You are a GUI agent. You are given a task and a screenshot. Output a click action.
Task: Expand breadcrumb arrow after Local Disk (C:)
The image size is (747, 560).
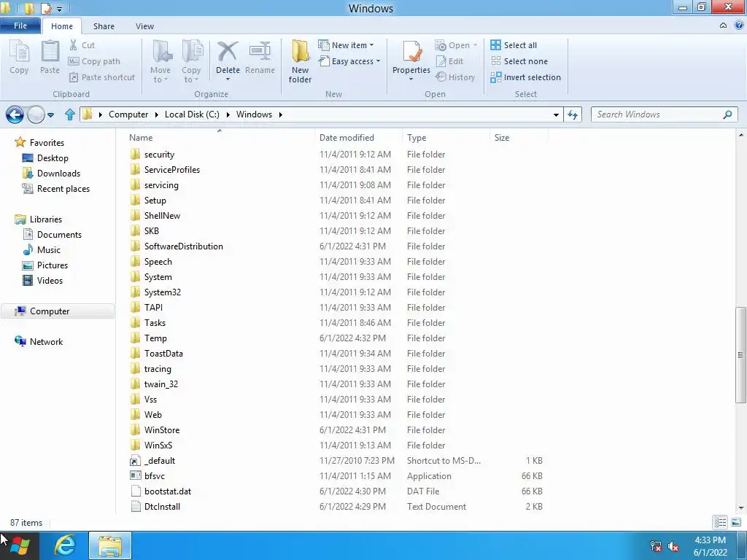[228, 114]
